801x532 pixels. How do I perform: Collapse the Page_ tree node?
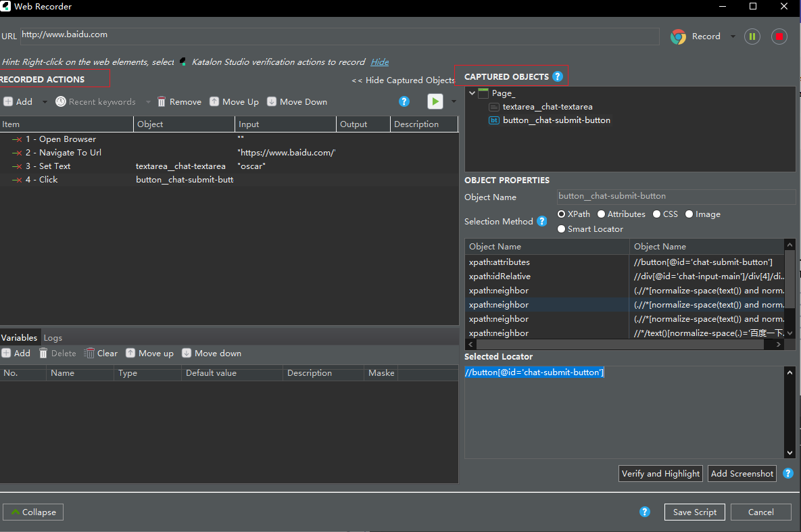pyautogui.click(x=472, y=93)
